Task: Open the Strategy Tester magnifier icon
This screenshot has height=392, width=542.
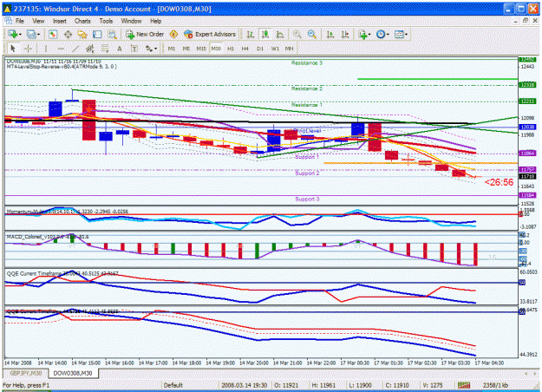Action: click(112, 34)
